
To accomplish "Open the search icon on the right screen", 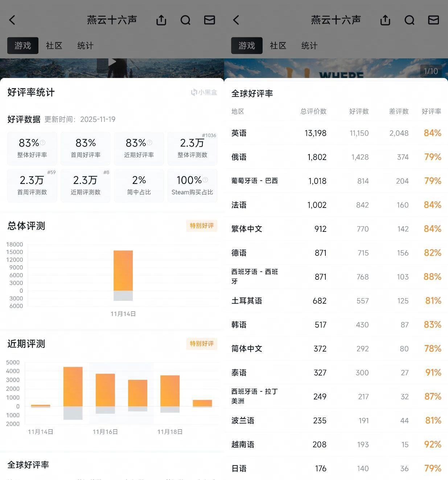I will [x=409, y=20].
